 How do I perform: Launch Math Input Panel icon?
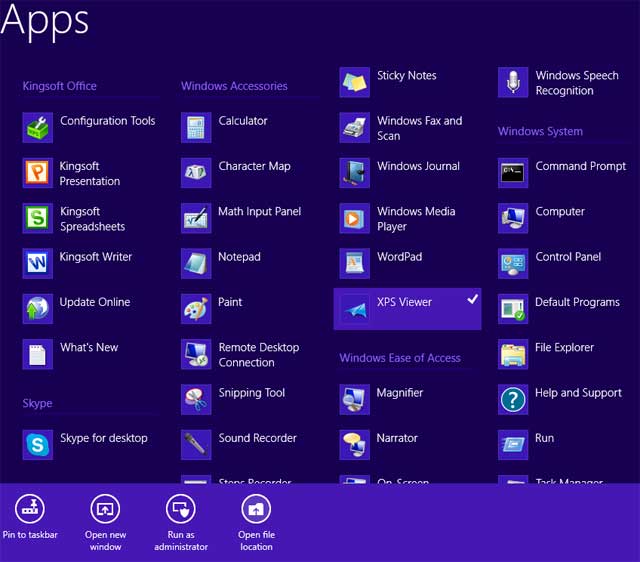click(196, 218)
